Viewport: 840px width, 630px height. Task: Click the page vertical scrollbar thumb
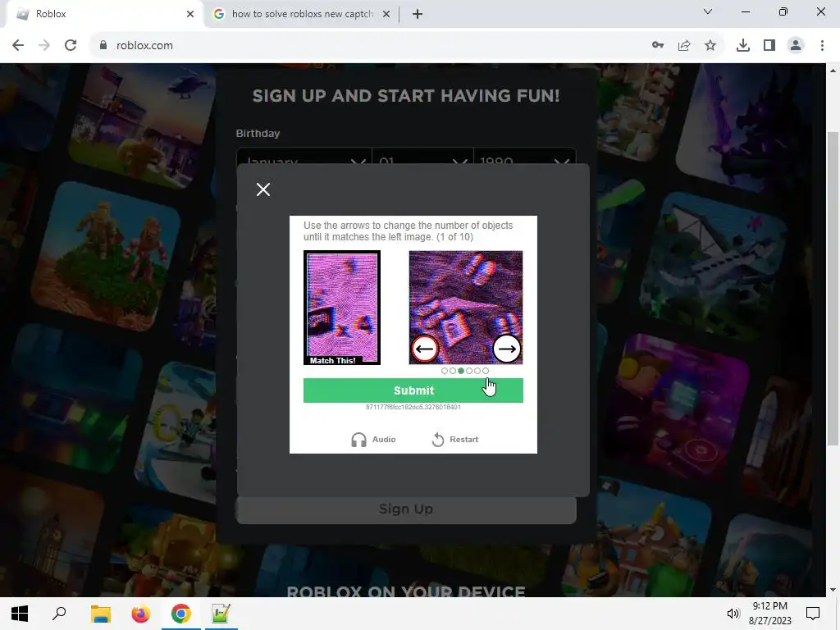pos(833,288)
